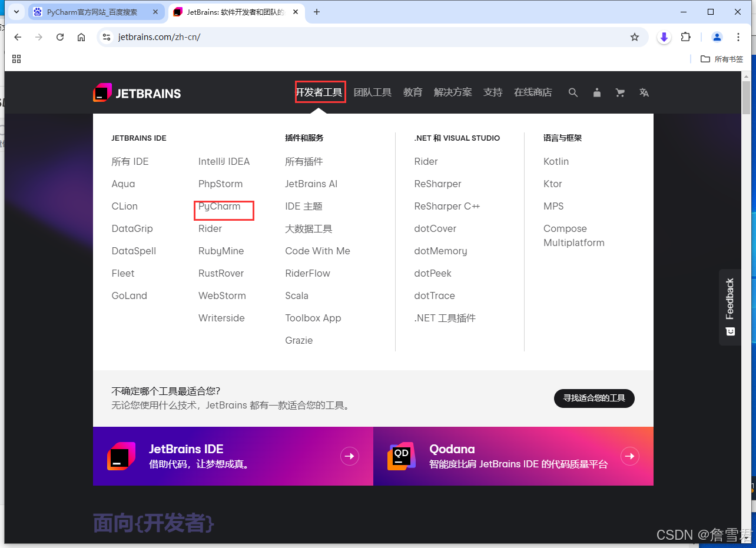The height and width of the screenshot is (548, 756).
Task: Open the 支持 menu
Action: (493, 92)
